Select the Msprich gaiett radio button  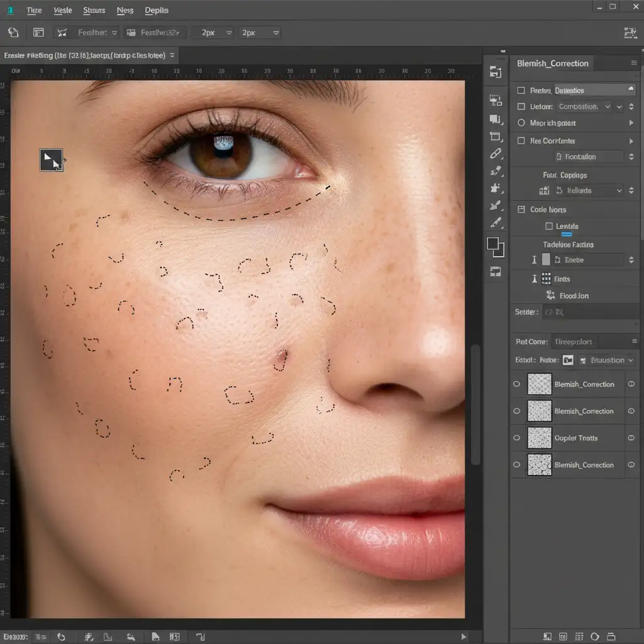(521, 123)
